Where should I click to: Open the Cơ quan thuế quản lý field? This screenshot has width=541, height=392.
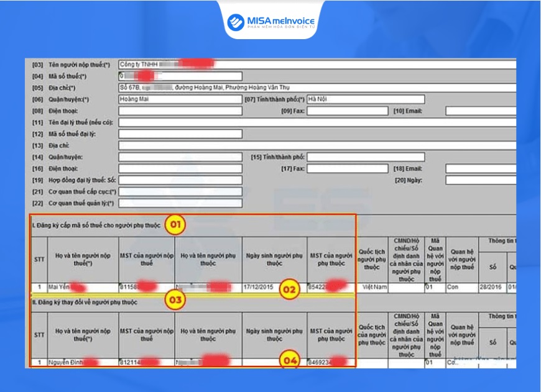point(180,203)
